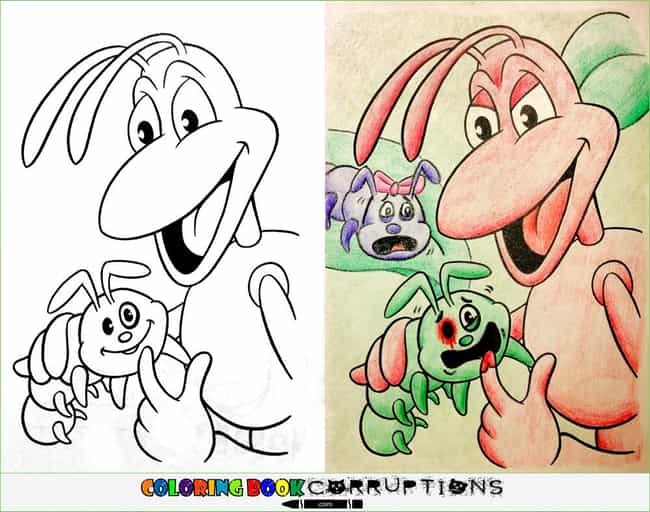
Task: Click the 'CORRUPTIONS' logo text
Action: pos(405,487)
